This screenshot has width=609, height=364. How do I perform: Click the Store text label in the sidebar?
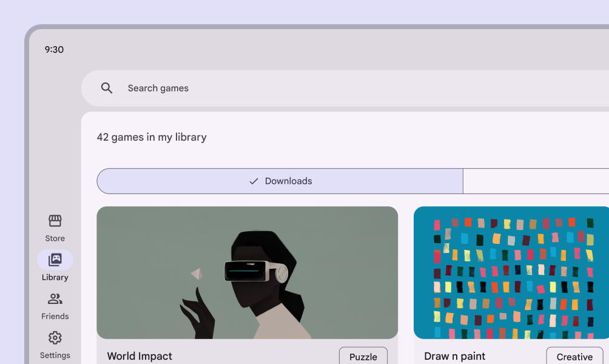click(x=55, y=238)
